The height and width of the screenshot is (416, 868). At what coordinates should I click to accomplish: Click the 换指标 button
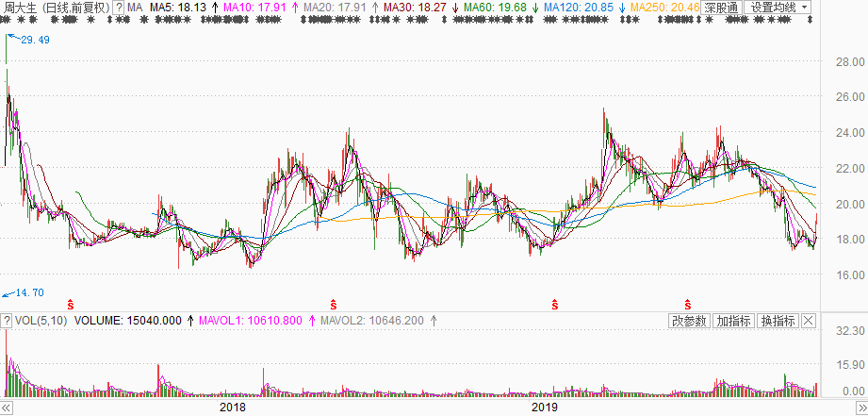pos(778,321)
